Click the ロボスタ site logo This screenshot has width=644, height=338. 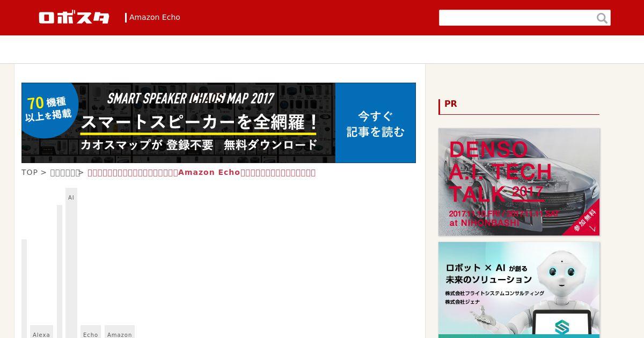point(74,18)
